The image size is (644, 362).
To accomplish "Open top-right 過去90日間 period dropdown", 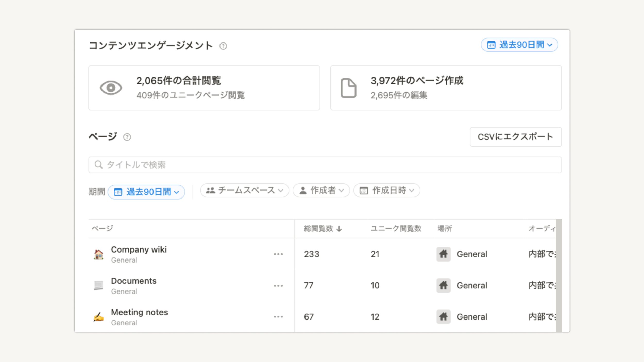I will coord(519,45).
